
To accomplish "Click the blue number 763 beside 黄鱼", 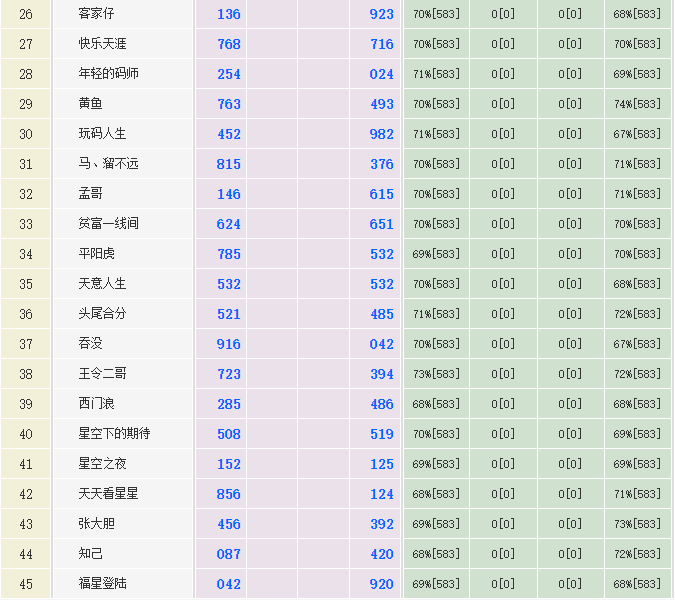I will (x=229, y=104).
